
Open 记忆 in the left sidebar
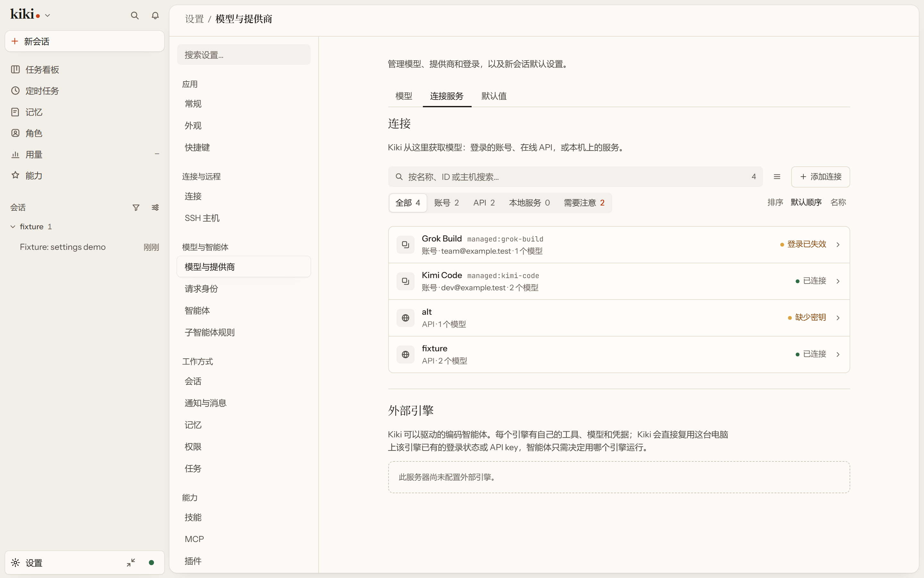point(84,112)
